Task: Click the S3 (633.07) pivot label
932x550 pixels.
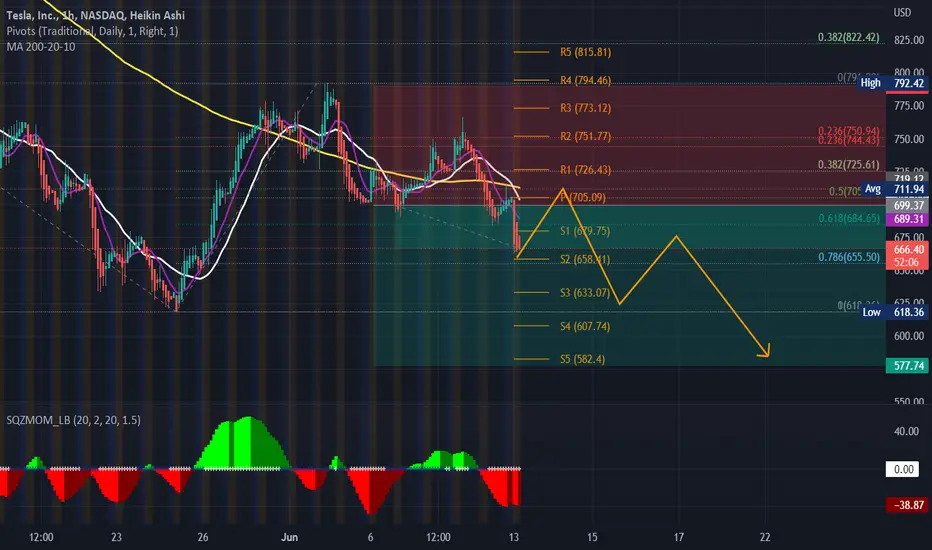Action: [585, 293]
